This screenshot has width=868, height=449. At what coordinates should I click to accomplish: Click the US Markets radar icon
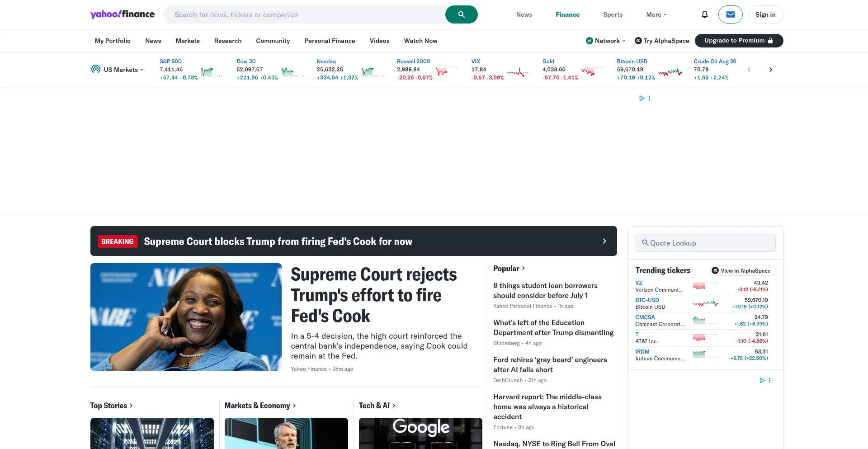pyautogui.click(x=96, y=69)
